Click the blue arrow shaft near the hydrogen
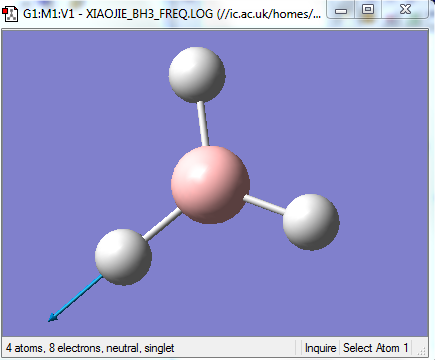Viewport: 435px width, 360px height. (80, 295)
